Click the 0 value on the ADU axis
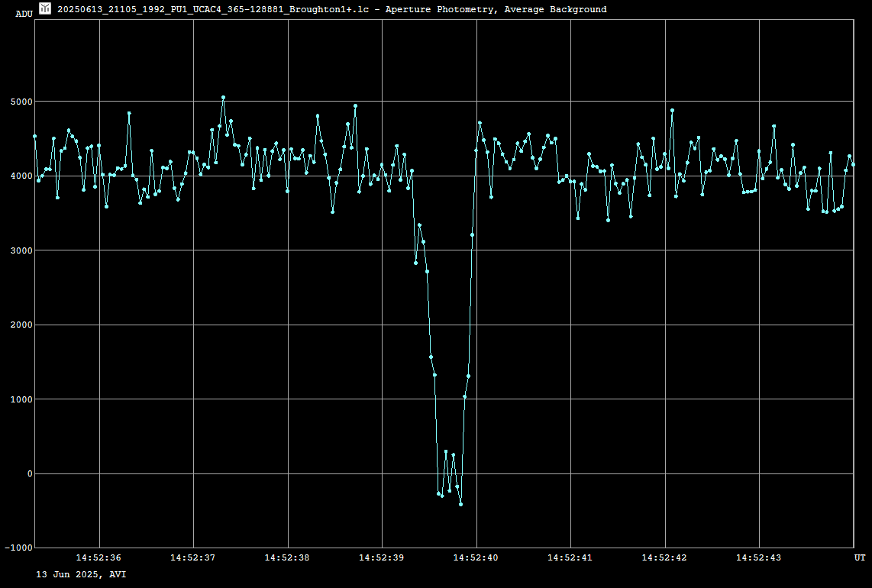 pos(29,474)
